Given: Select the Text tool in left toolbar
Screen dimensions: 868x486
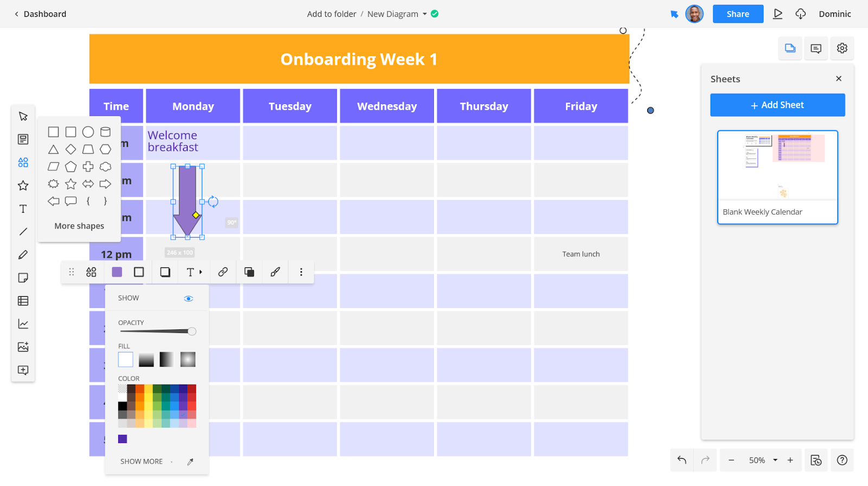Looking at the screenshot, I should tap(23, 209).
